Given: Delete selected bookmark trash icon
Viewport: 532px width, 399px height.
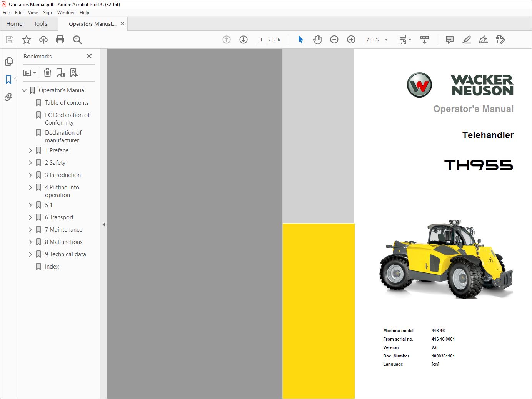Looking at the screenshot, I should pos(47,73).
